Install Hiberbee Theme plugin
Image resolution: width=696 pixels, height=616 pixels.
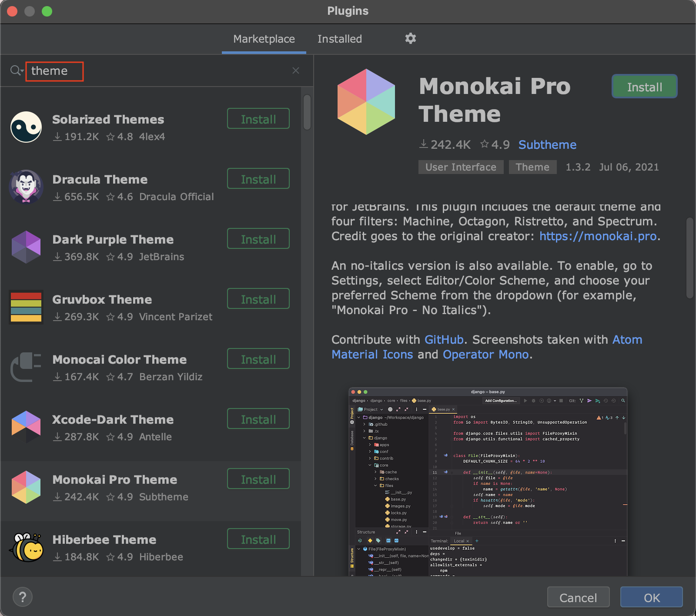click(258, 539)
